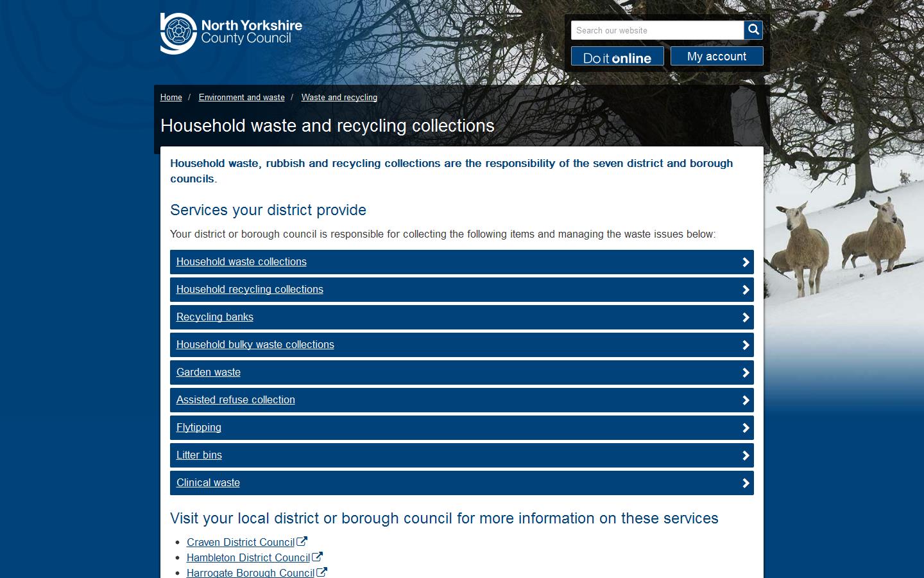Expand the Household waste collections section
The image size is (924, 578).
pos(241,262)
